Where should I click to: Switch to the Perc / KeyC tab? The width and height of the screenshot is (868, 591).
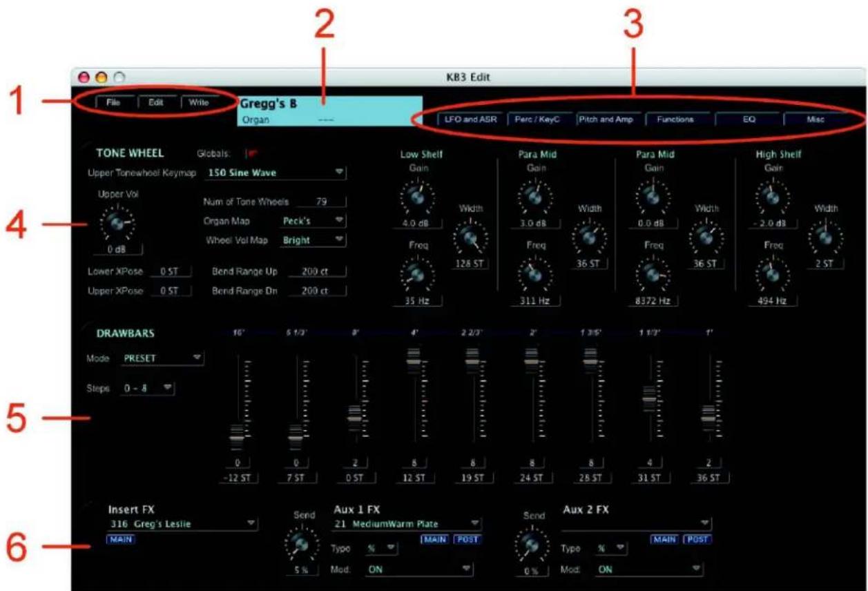539,119
